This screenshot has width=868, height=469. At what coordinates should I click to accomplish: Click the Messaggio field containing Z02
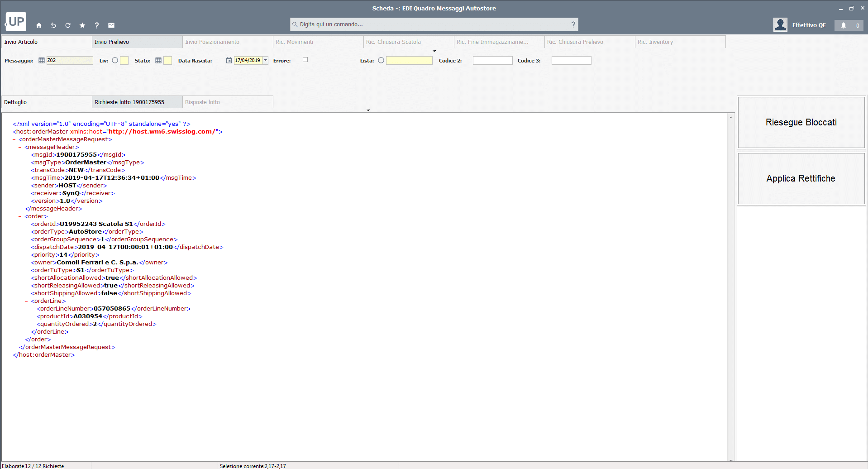[70, 60]
